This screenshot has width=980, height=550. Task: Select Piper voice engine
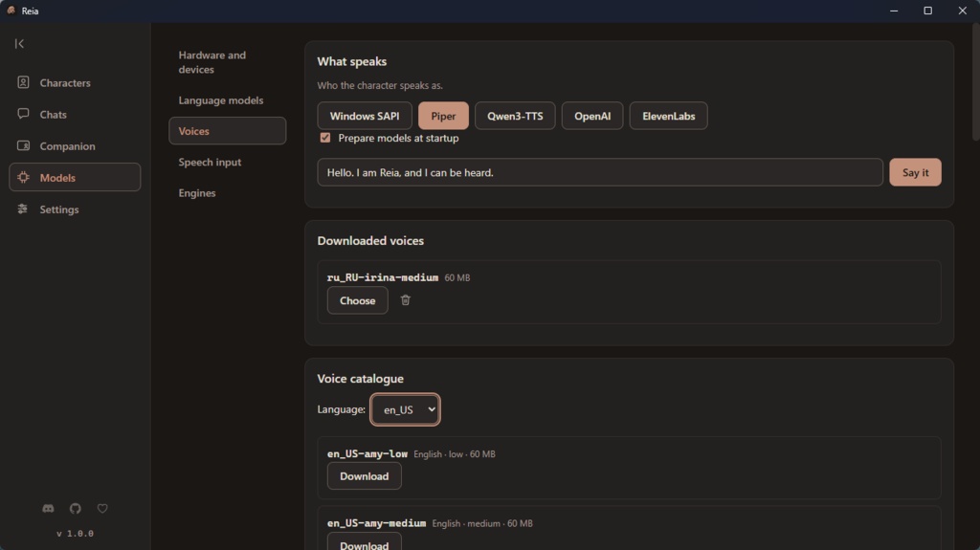443,116
